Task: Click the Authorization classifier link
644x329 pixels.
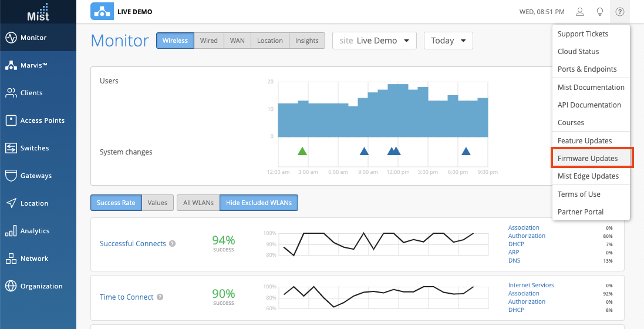Action: (x=527, y=236)
